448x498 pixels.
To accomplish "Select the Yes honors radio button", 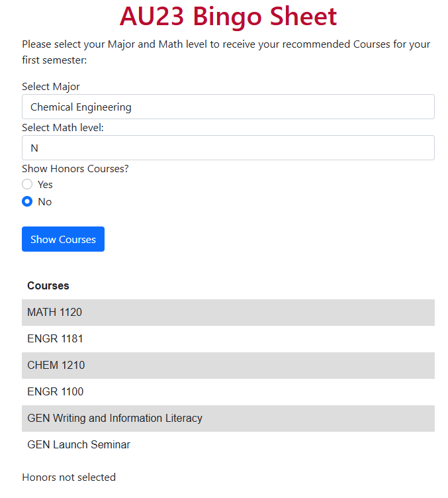I will coord(27,184).
